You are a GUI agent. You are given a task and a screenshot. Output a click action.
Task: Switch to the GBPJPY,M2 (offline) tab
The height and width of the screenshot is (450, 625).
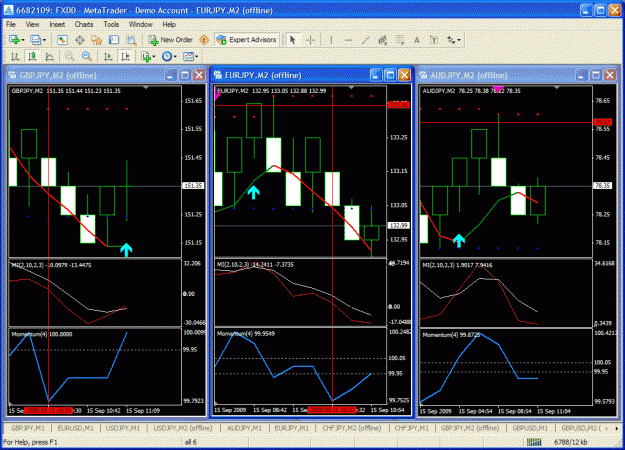[x=470, y=428]
